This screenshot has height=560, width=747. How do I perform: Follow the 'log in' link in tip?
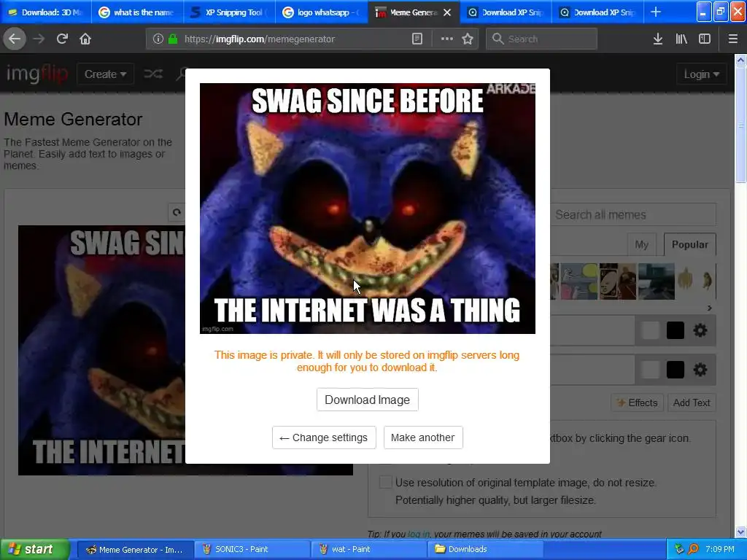[418, 534]
